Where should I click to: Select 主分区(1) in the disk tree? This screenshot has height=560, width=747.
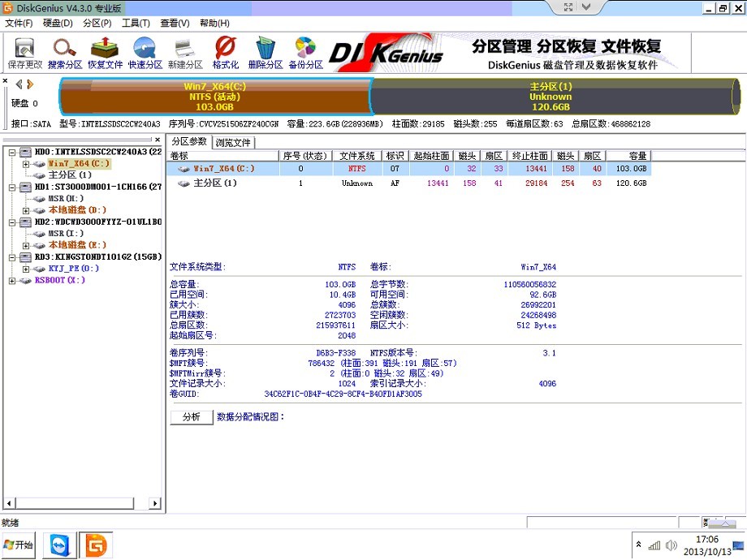click(70, 174)
